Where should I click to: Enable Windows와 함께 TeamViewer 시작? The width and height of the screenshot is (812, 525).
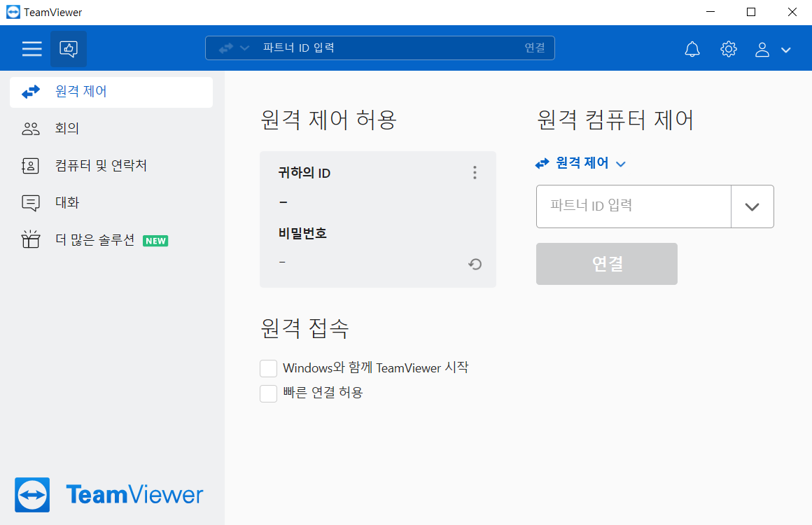pyautogui.click(x=268, y=369)
